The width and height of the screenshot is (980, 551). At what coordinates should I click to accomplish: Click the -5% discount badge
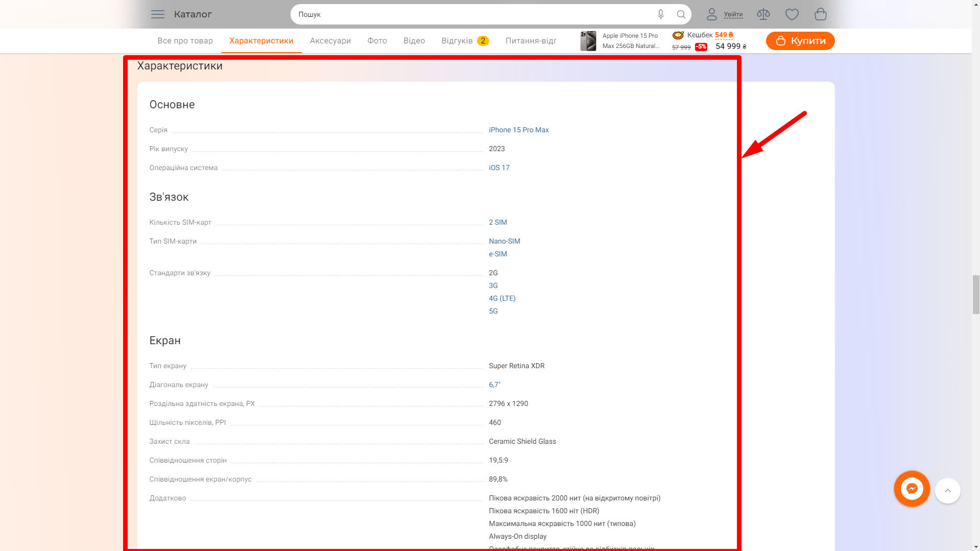point(701,47)
